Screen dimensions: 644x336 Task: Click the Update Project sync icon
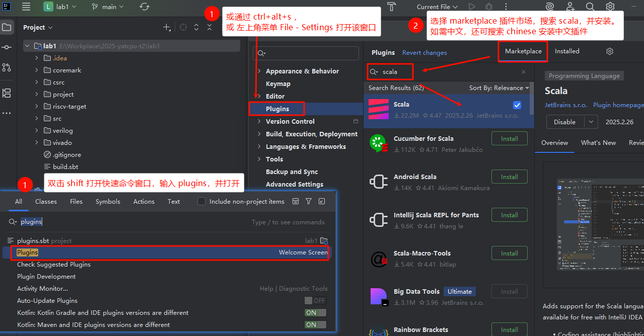point(145,7)
